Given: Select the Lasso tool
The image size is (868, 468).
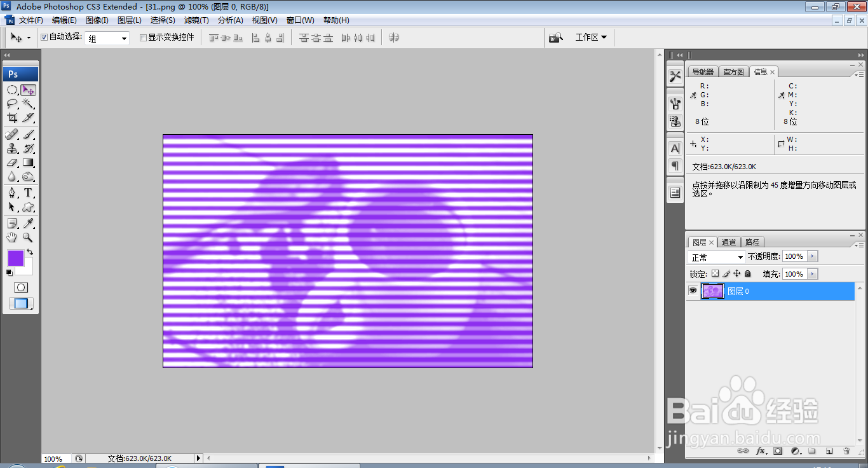Looking at the screenshot, I should click(12, 104).
